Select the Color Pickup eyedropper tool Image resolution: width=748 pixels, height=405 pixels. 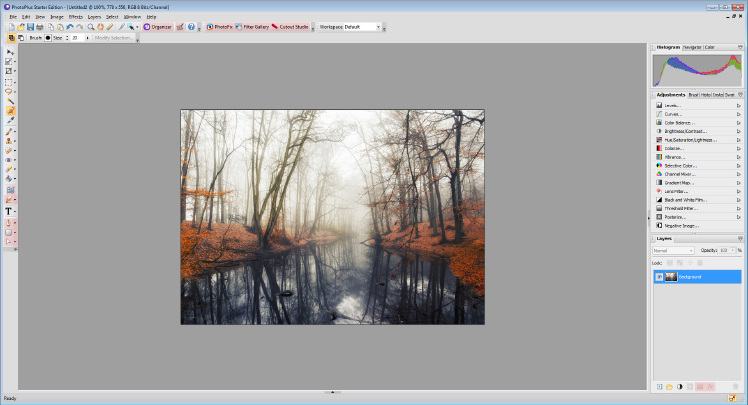[10, 120]
